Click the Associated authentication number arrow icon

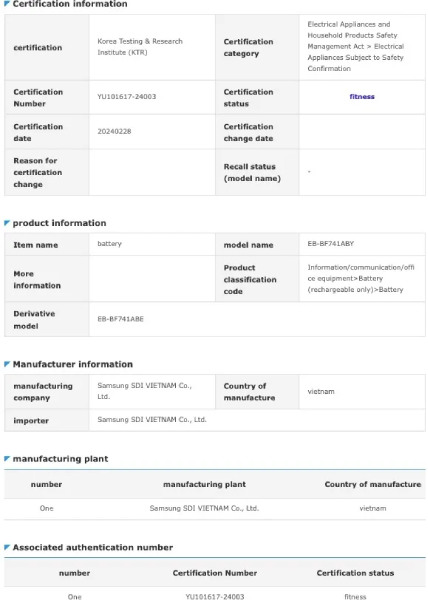7,547
